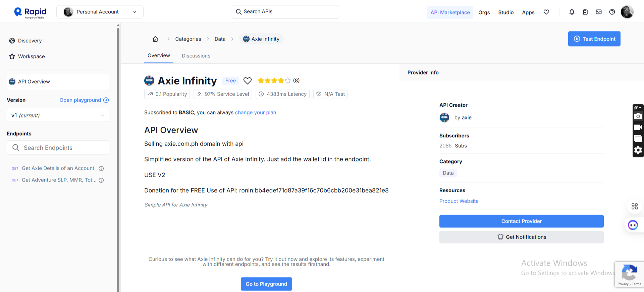Viewport: 644px width, 292px height.
Task: Open the mail inbox envelope icon
Action: coord(599,12)
